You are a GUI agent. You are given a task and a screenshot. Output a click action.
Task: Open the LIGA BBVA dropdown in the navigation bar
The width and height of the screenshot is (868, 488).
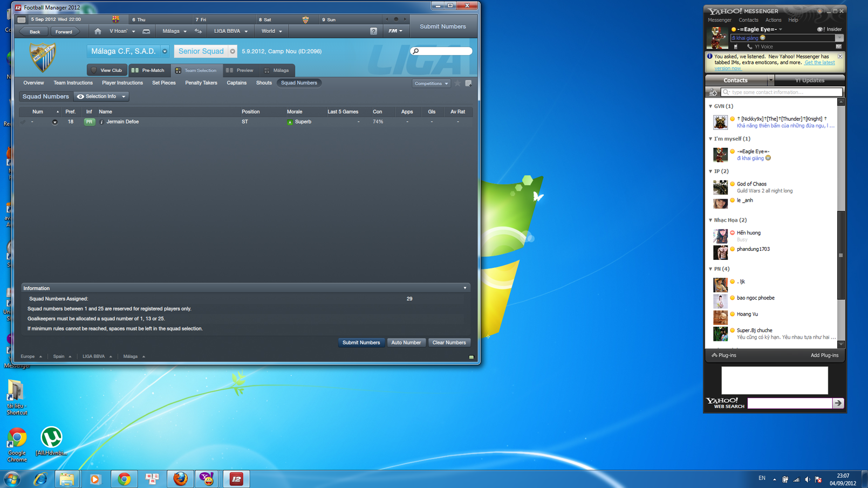[231, 31]
